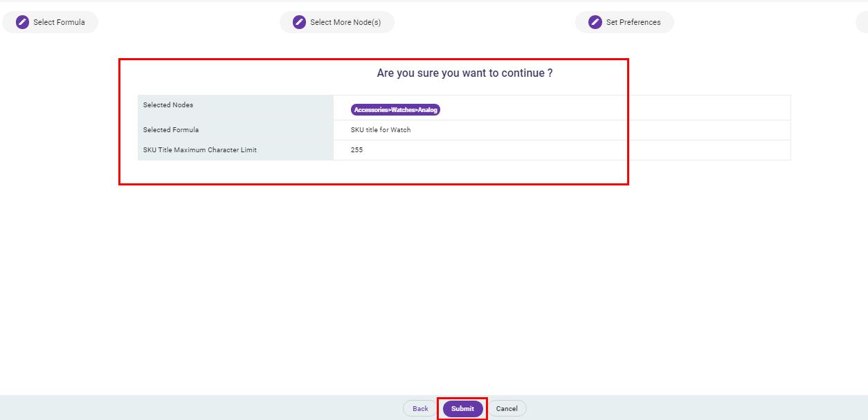Click the pencil icon beside Select More Node(s)
The image size is (868, 420).
[x=299, y=22]
